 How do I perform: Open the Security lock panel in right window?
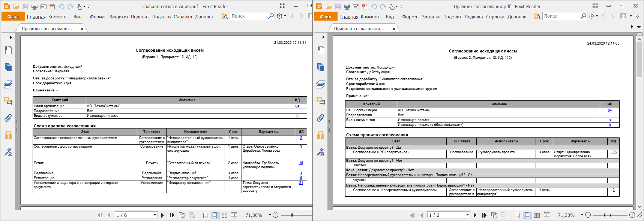tap(321, 135)
